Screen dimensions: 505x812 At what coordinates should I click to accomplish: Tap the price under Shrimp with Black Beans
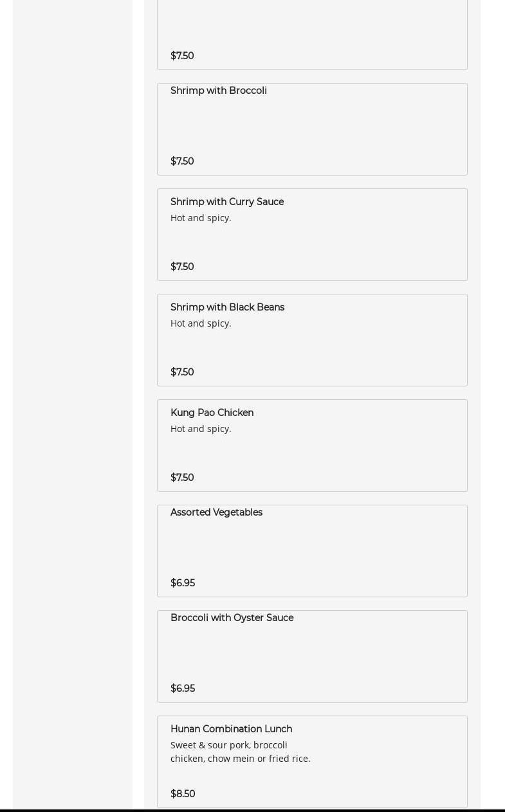click(x=182, y=372)
